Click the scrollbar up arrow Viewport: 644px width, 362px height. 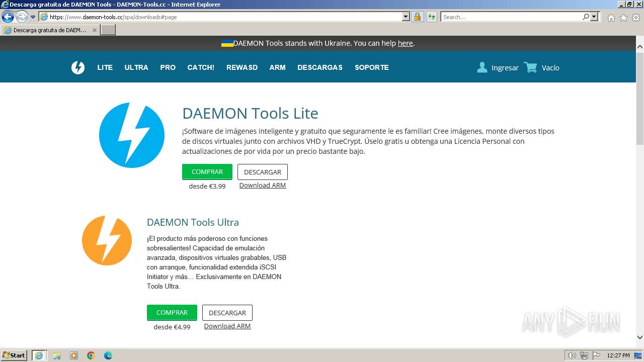pyautogui.click(x=640, y=47)
